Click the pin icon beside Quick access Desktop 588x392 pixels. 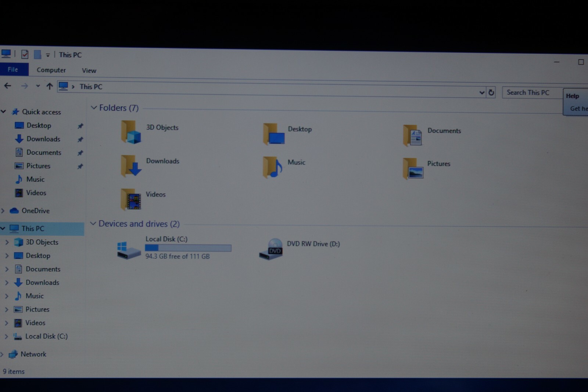pyautogui.click(x=80, y=126)
